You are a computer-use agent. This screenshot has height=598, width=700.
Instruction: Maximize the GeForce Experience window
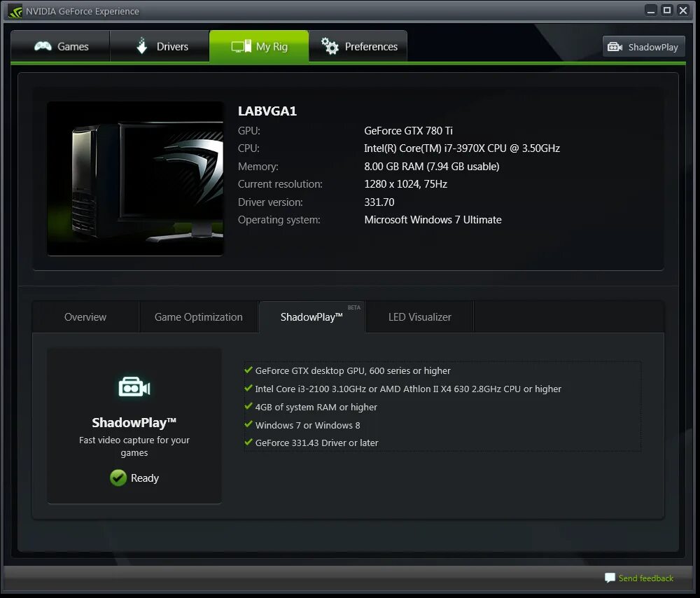click(667, 11)
